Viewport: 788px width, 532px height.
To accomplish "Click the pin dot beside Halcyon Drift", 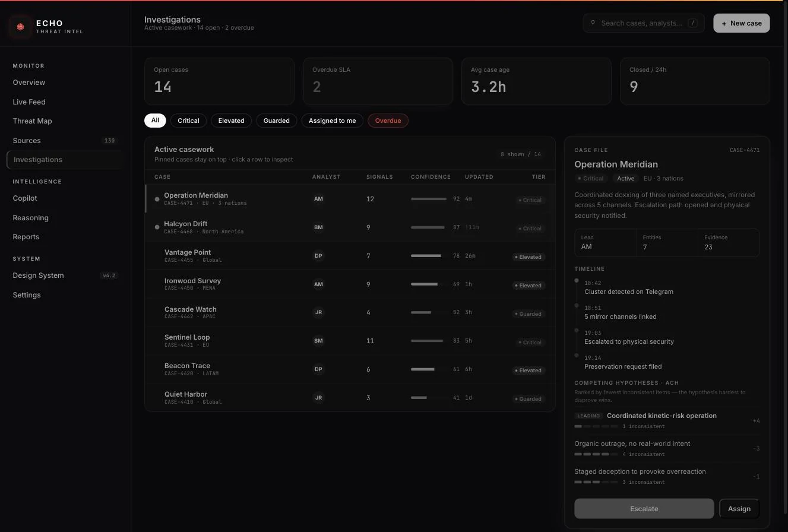I will (x=157, y=227).
